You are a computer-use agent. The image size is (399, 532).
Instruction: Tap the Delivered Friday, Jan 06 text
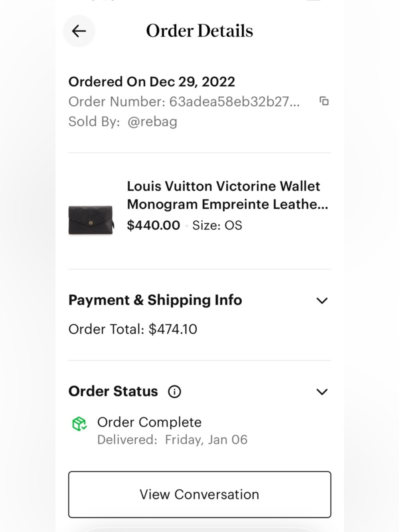(172, 440)
